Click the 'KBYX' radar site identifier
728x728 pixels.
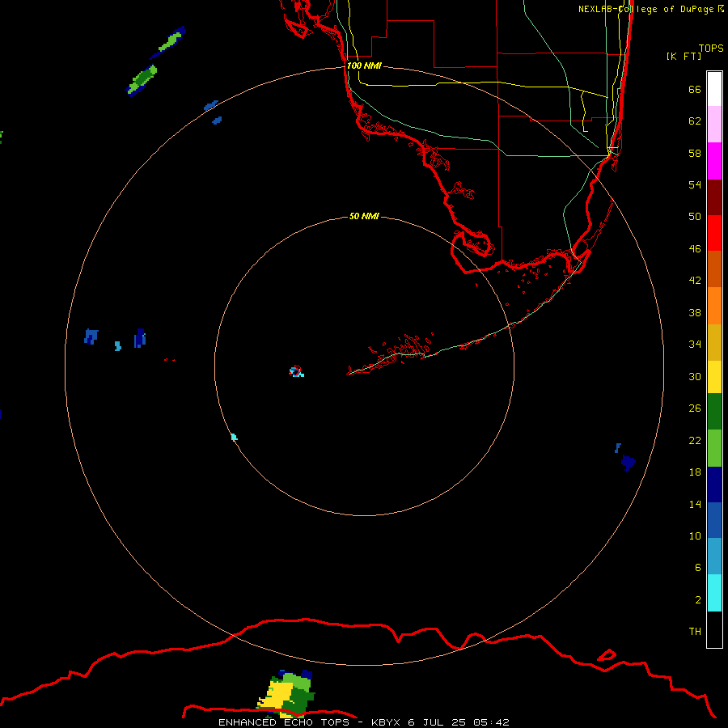coord(386,722)
